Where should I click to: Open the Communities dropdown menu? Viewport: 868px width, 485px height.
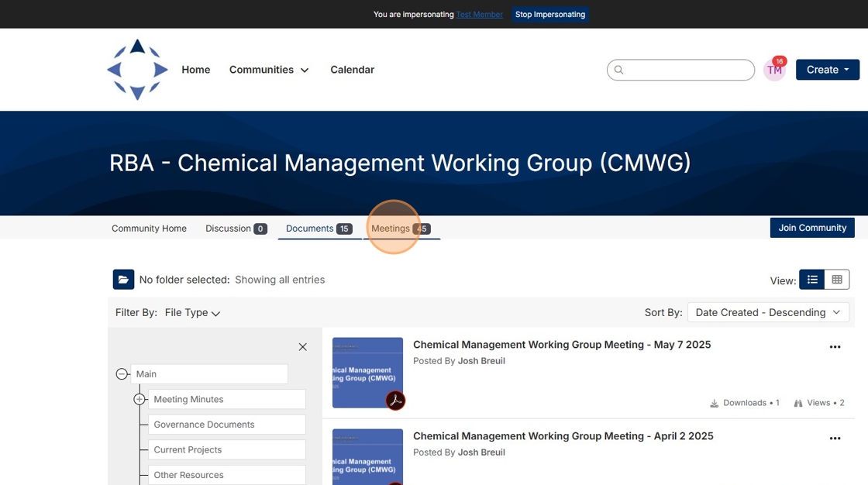[x=269, y=70]
